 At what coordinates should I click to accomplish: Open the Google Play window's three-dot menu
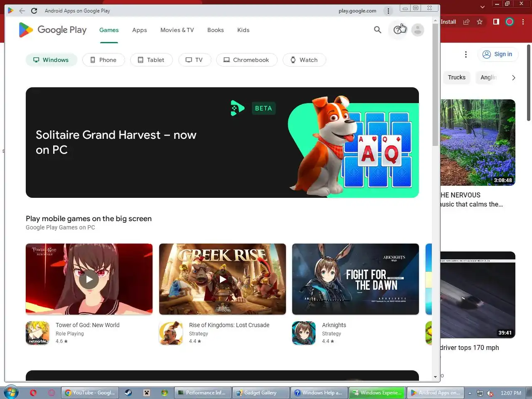(x=388, y=11)
